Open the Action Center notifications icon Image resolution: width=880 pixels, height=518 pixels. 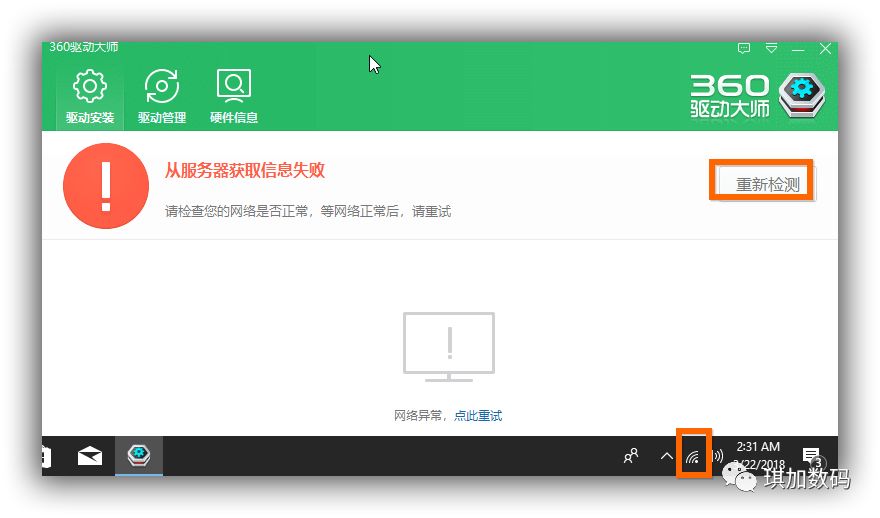point(812,456)
